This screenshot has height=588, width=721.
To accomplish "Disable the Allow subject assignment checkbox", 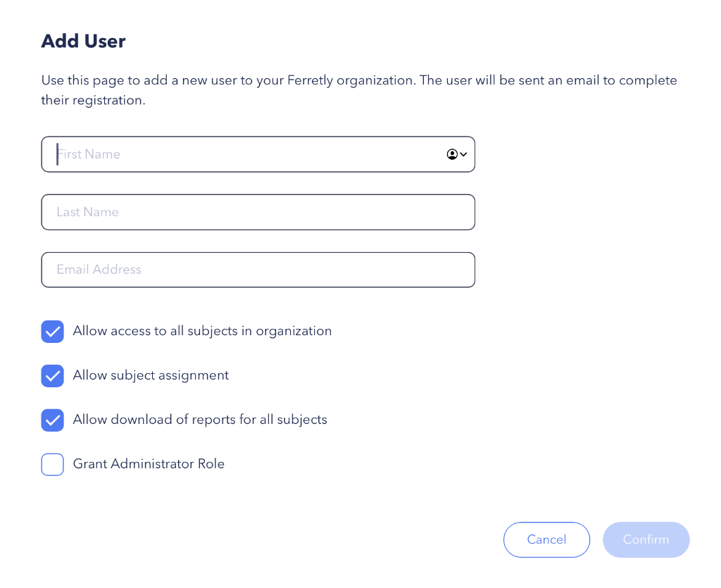I will 52,376.
